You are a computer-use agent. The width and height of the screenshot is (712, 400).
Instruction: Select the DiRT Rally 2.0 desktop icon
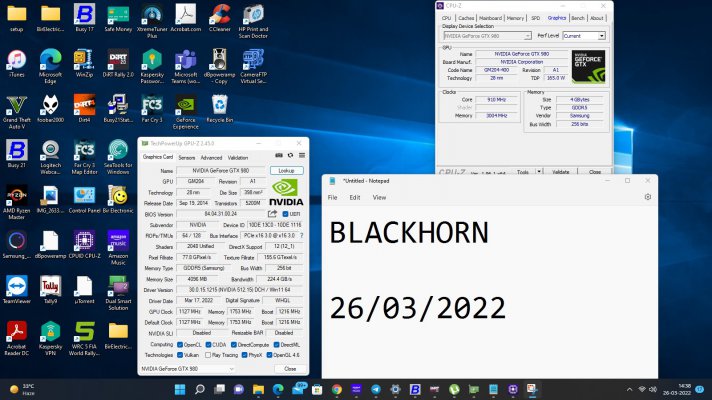pos(118,64)
